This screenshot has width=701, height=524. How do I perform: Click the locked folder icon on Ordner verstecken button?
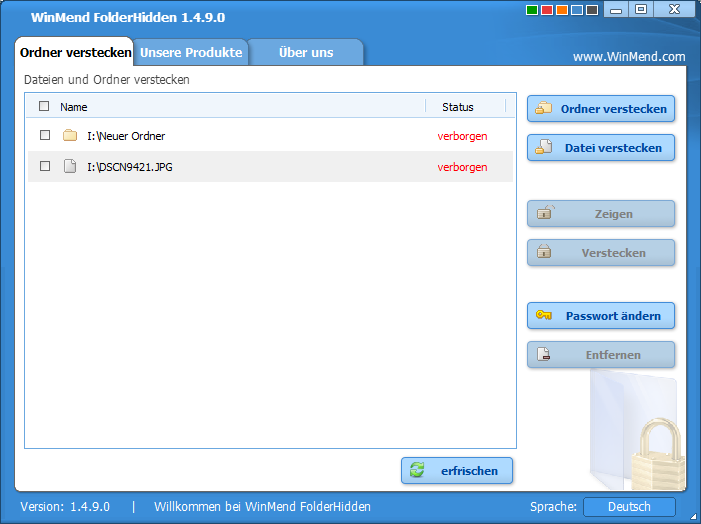coord(544,108)
